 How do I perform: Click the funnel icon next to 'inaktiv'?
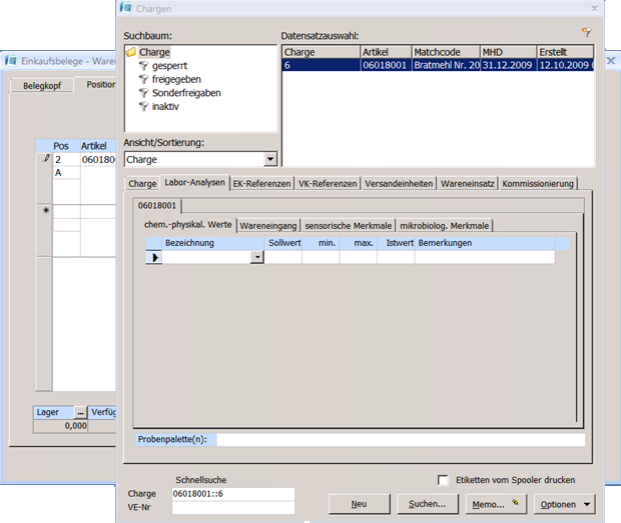click(144, 106)
